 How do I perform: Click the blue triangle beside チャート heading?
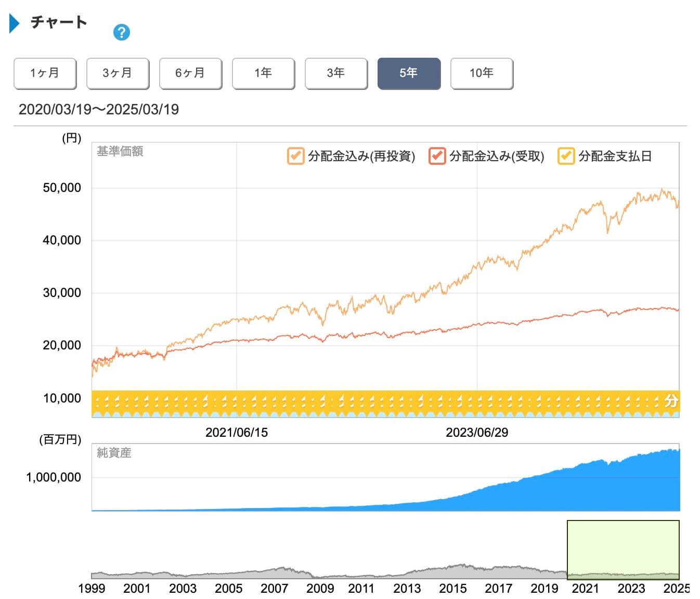tap(15, 23)
